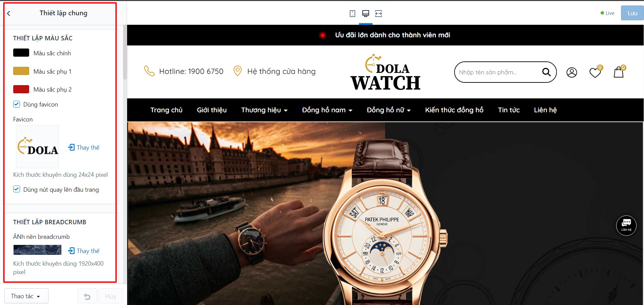Switch preview to mobile device view
The width and height of the screenshot is (644, 305).
coord(353,14)
